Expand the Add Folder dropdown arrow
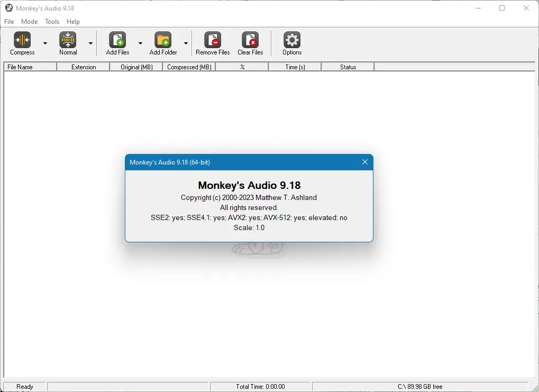Screen dimensions: 539x392 tap(186, 43)
